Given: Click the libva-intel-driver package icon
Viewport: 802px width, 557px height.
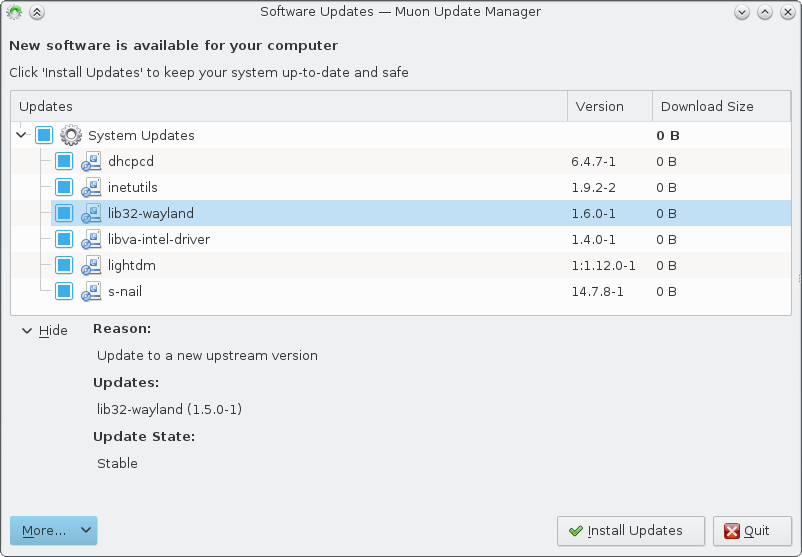Looking at the screenshot, I should click(x=91, y=239).
